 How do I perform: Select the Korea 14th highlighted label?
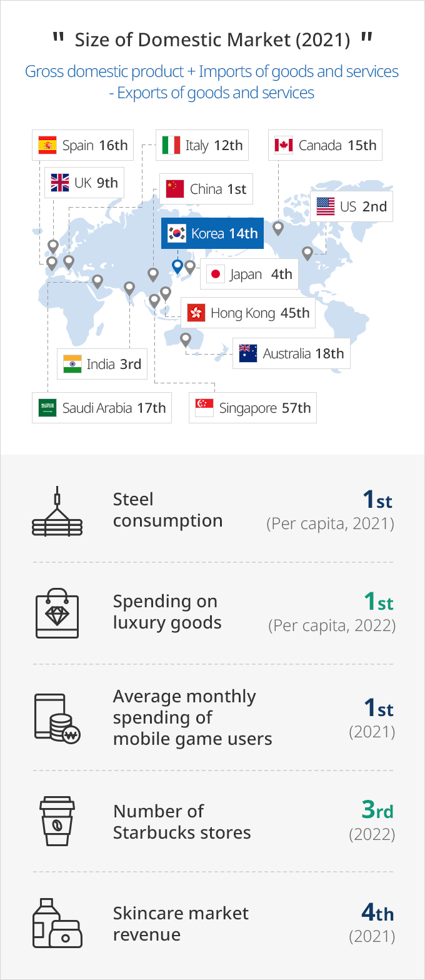[212, 234]
